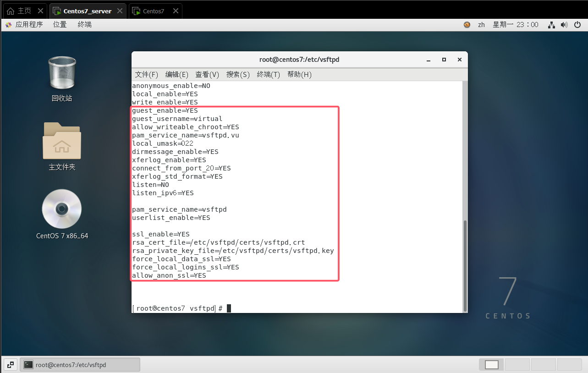Open the 主文件夹 home folder icon
Viewport: 588px width, 373px height.
click(x=62, y=141)
